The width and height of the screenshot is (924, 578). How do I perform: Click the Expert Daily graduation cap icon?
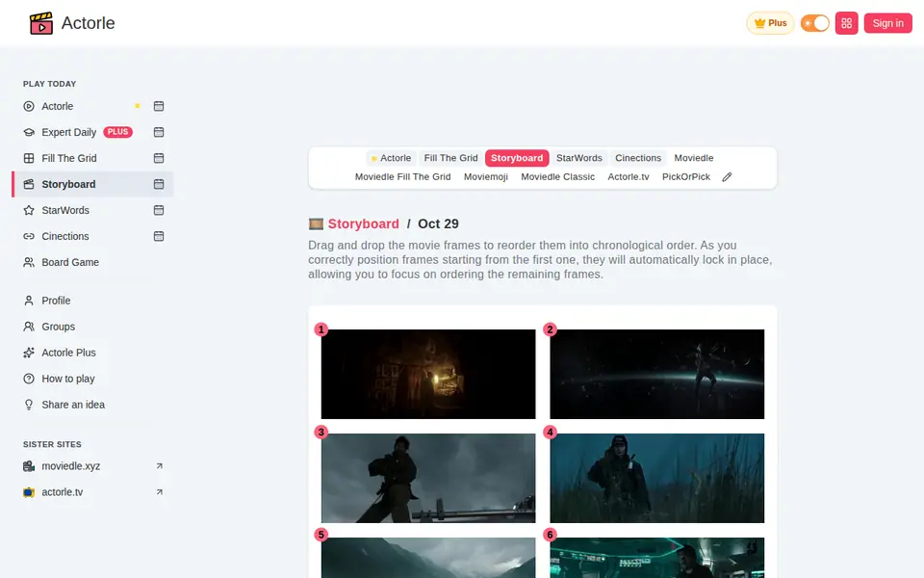tap(28, 132)
